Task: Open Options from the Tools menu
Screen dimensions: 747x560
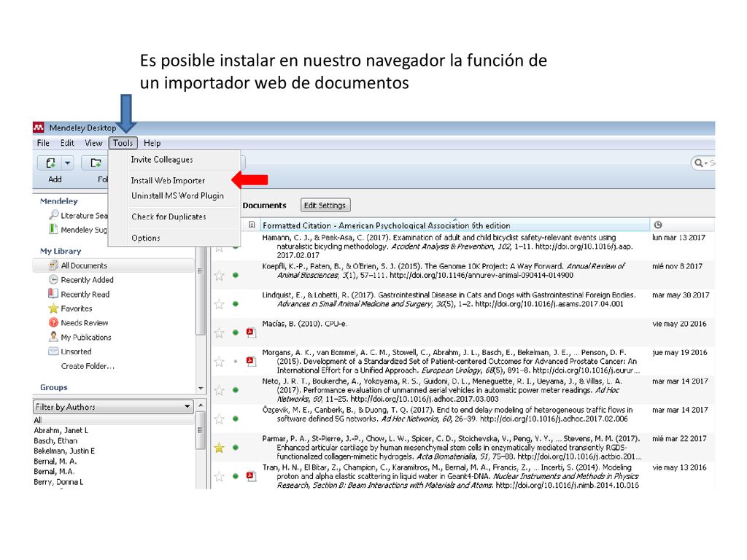Action: click(146, 238)
